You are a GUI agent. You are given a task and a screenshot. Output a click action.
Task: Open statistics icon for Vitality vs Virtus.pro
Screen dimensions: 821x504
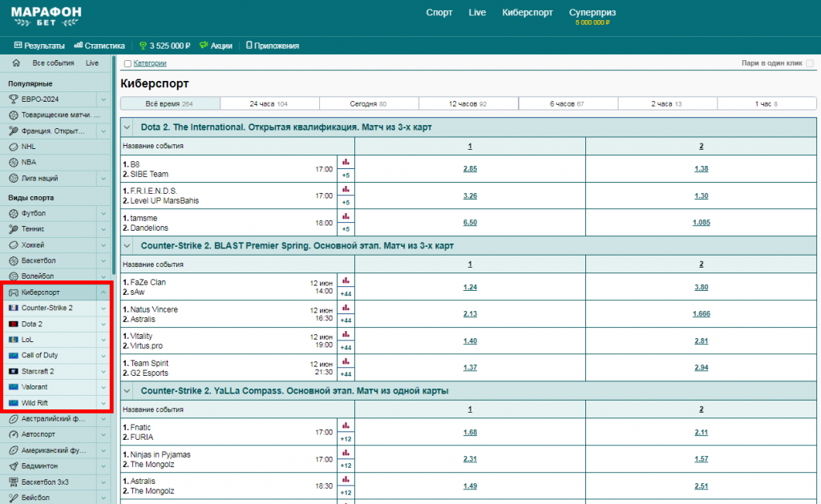pyautogui.click(x=346, y=334)
